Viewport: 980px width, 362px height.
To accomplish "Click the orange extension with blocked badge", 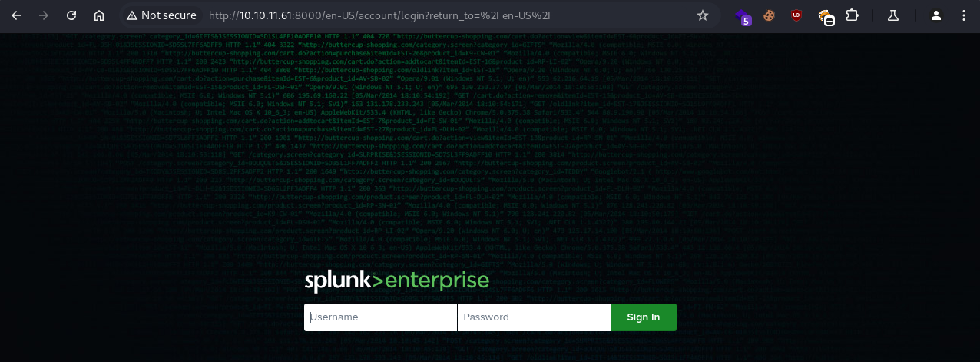I will pos(826,17).
